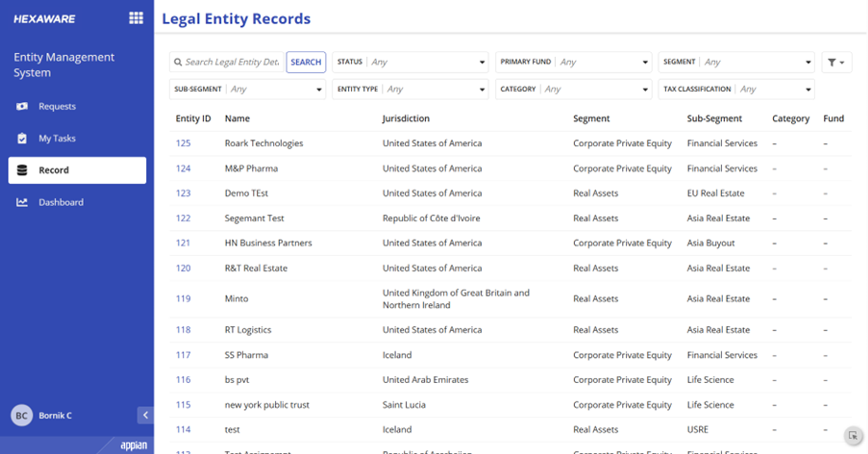This screenshot has height=454, width=868.
Task: Click the Appian logo
Action: coord(134,445)
